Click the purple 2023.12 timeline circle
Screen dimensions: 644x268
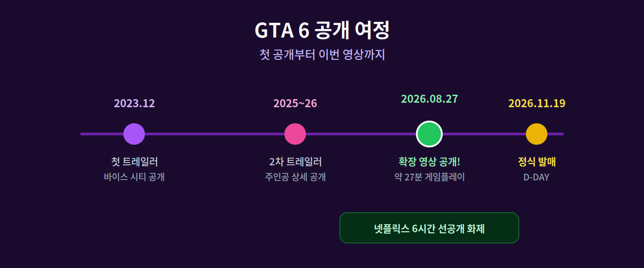(134, 134)
